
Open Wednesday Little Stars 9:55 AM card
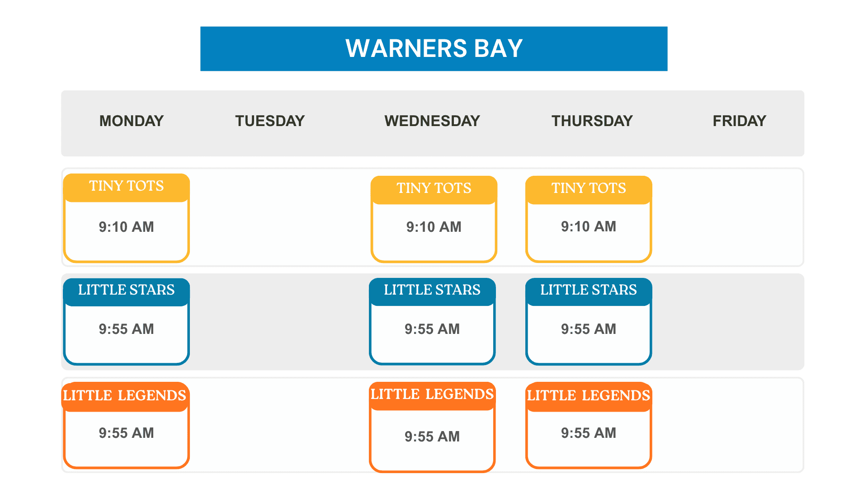point(432,321)
